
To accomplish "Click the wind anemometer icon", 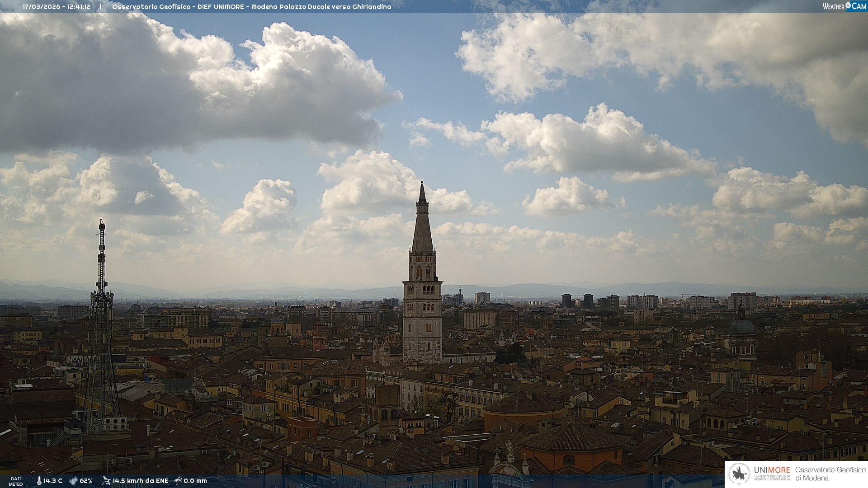I will coord(106,481).
